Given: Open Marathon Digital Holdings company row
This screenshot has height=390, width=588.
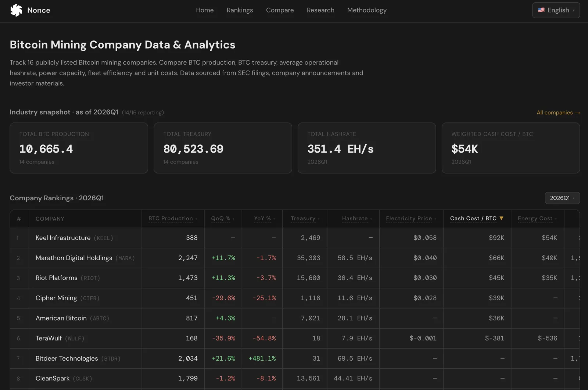Looking at the screenshot, I should [295, 258].
